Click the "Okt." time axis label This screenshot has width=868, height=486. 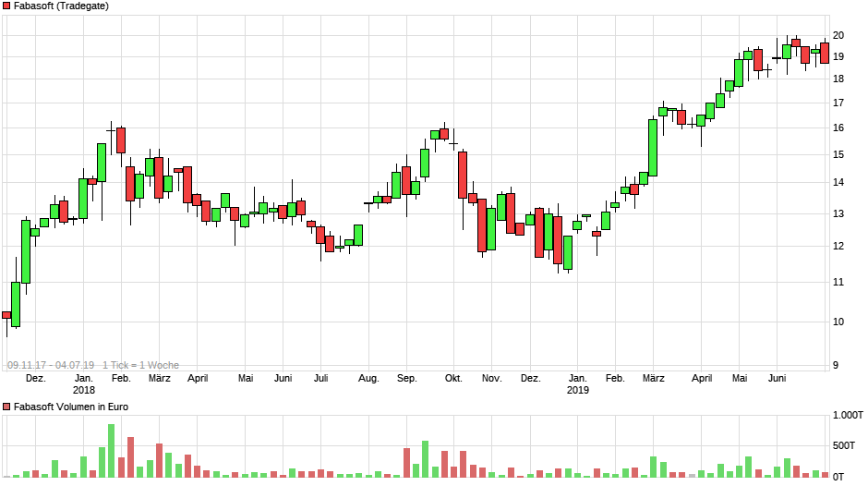(x=453, y=378)
